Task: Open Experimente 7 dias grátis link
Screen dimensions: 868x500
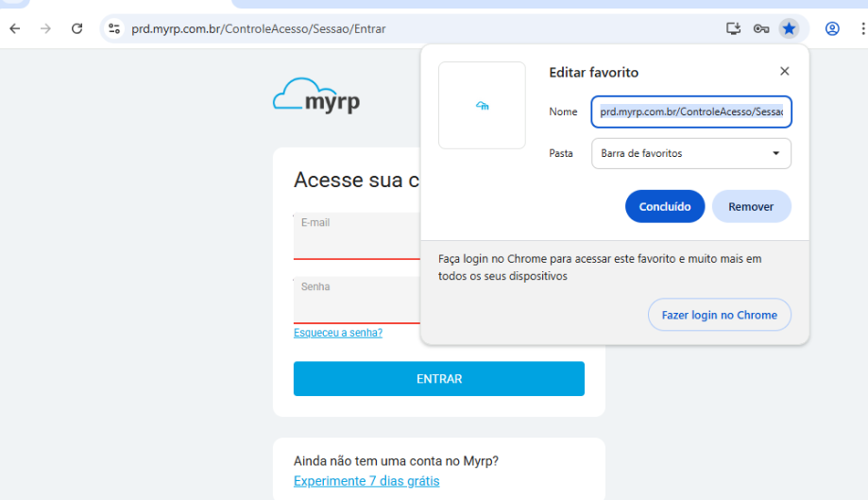Action: pos(366,481)
